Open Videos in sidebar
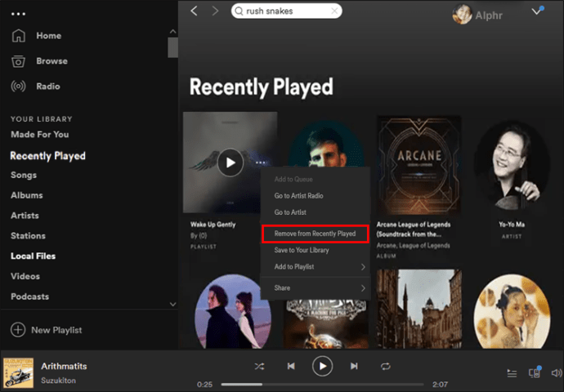 25,276
